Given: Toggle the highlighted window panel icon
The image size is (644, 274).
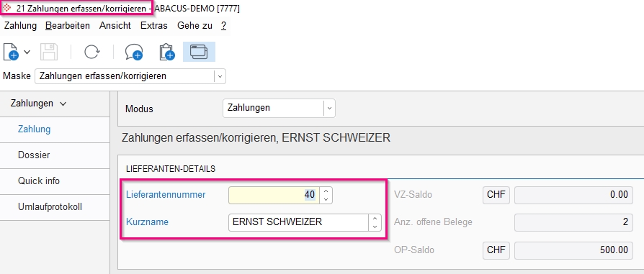Looking at the screenshot, I should point(200,52).
